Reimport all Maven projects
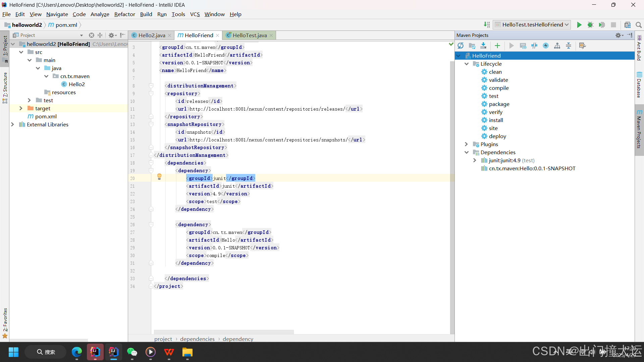This screenshot has height=362, width=644. tap(461, 46)
